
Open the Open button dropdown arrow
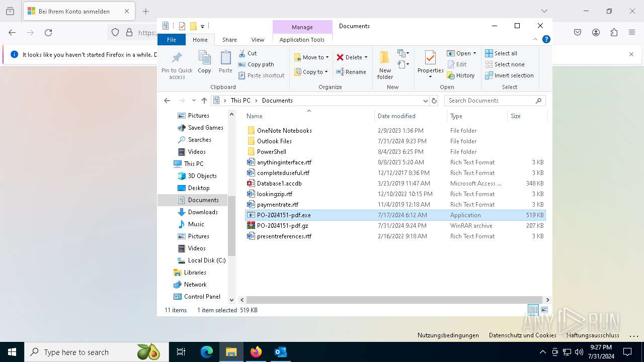point(474,53)
